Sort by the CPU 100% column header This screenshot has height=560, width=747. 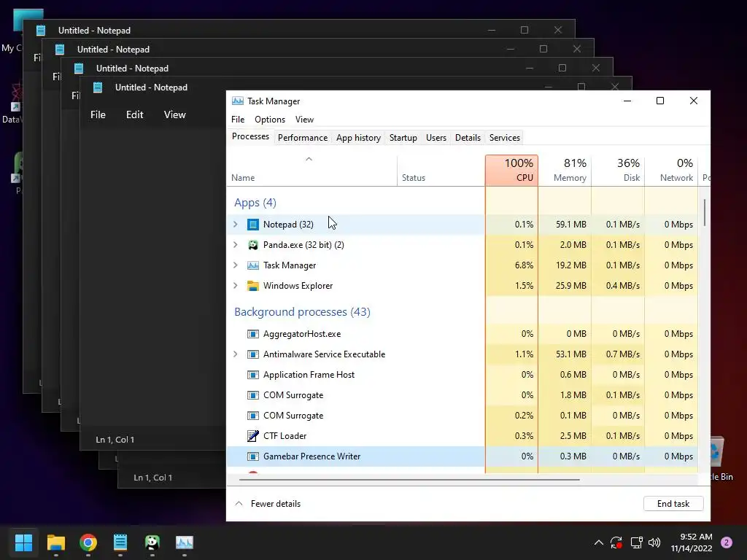[x=511, y=170]
